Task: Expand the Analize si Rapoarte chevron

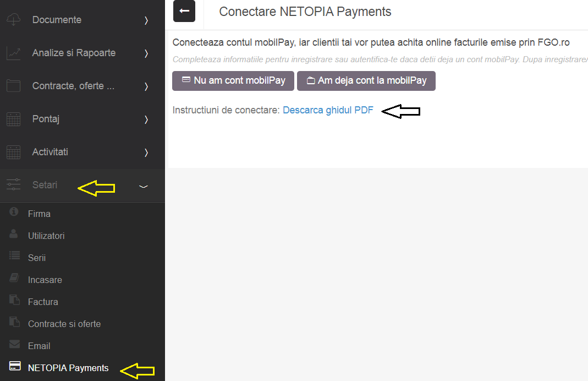Action: [x=146, y=53]
